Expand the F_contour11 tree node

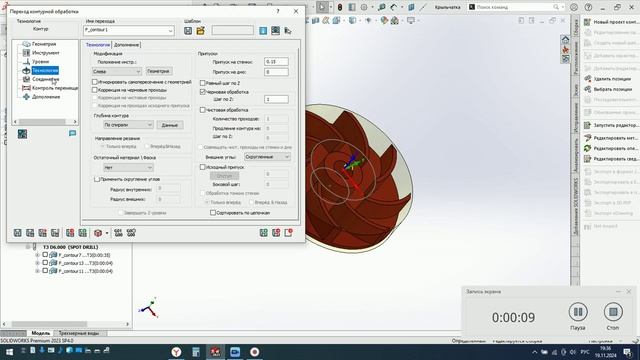coord(38,271)
